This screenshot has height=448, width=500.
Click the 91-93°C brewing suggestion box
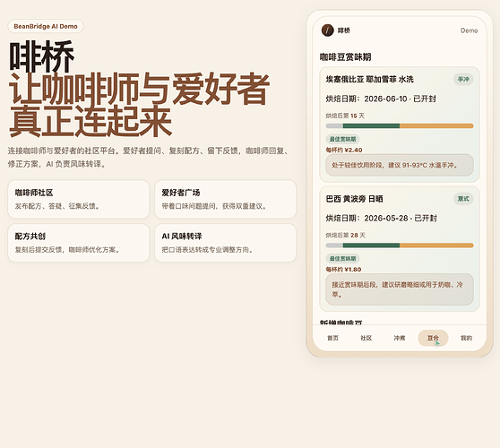(x=400, y=165)
